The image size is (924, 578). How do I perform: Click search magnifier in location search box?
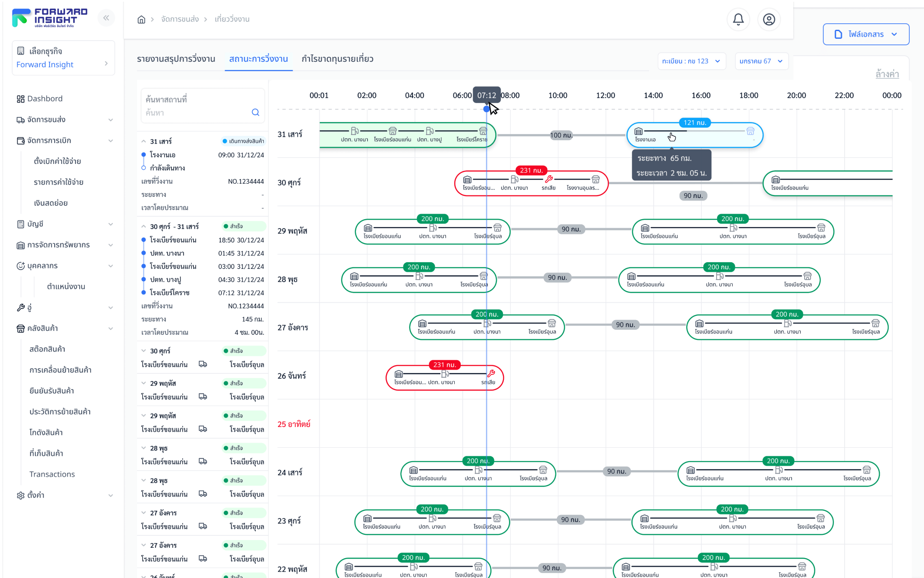[256, 113]
